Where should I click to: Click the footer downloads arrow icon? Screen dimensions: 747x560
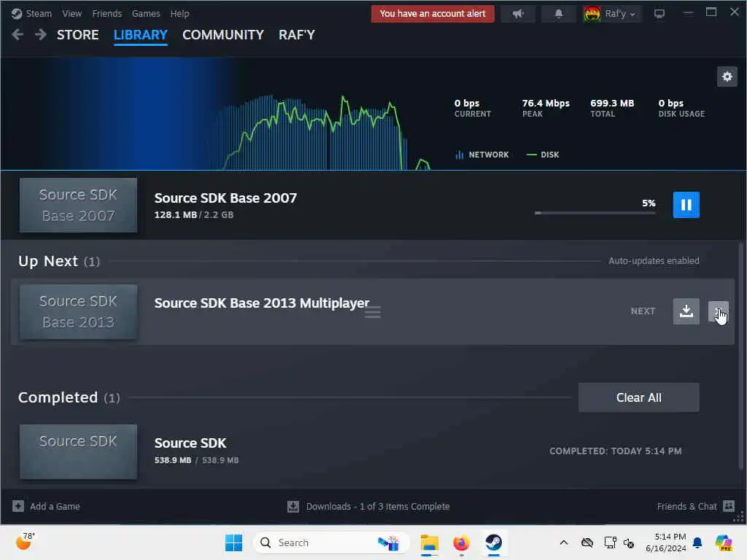coord(293,506)
